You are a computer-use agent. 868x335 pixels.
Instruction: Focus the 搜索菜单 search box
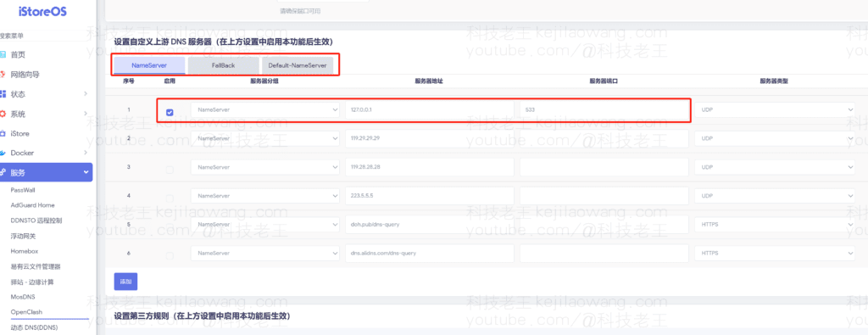(x=44, y=36)
